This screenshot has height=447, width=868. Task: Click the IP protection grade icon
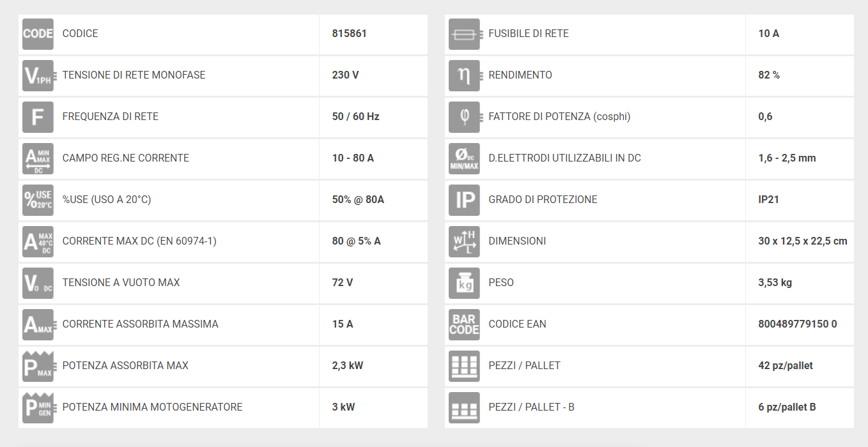click(x=464, y=200)
